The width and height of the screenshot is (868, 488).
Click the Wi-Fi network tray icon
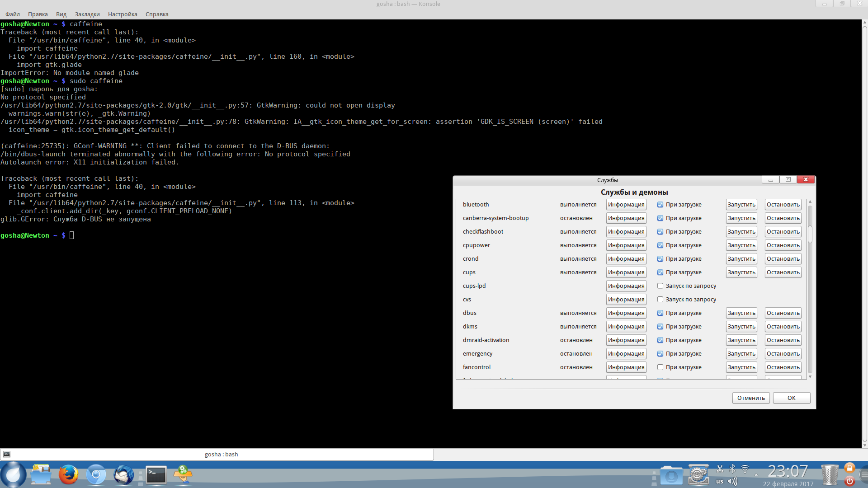[x=745, y=469]
